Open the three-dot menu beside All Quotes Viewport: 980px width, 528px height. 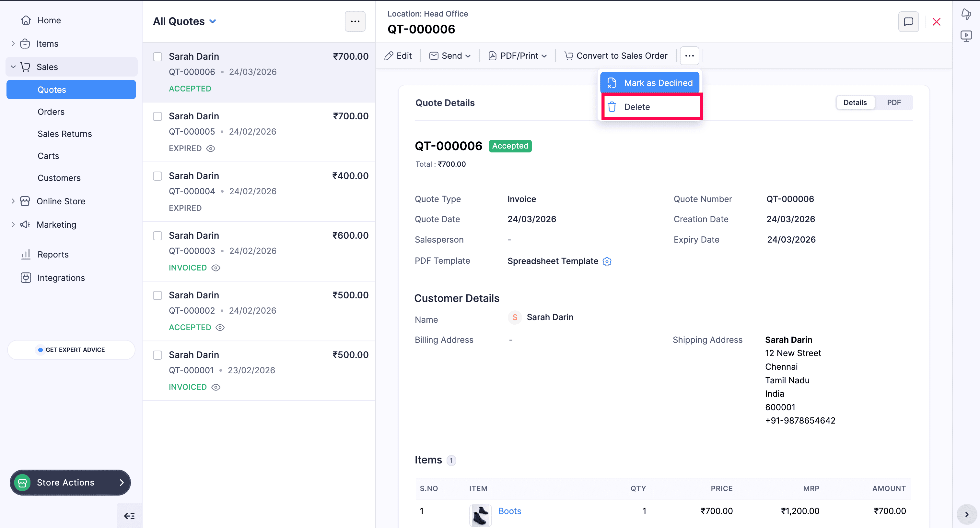355,21
